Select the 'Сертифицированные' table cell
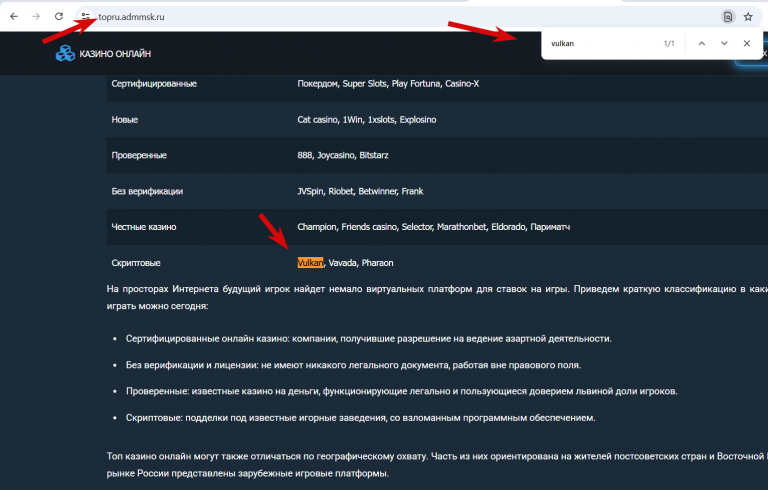The height and width of the screenshot is (490, 768). pyautogui.click(x=154, y=84)
